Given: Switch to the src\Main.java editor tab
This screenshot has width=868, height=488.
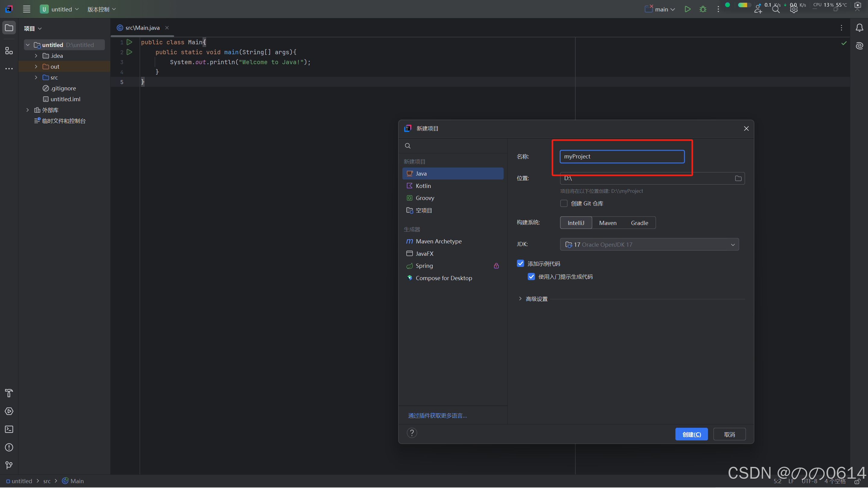Looking at the screenshot, I should (x=142, y=28).
